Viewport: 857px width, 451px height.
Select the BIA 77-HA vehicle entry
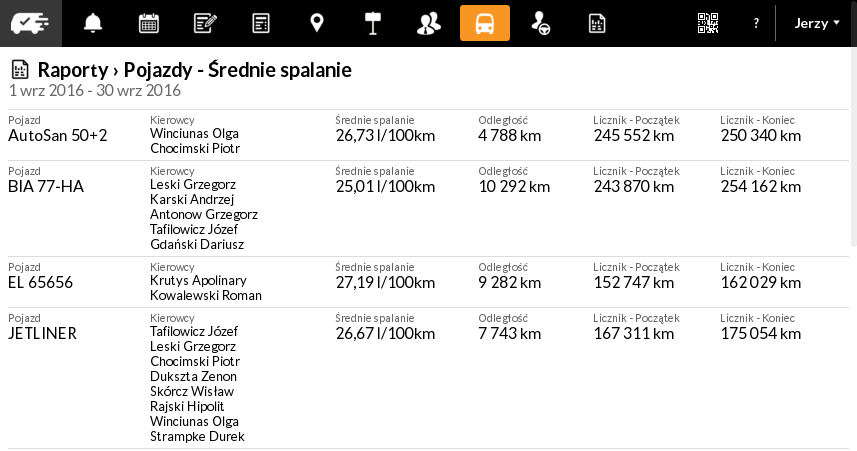tap(46, 186)
